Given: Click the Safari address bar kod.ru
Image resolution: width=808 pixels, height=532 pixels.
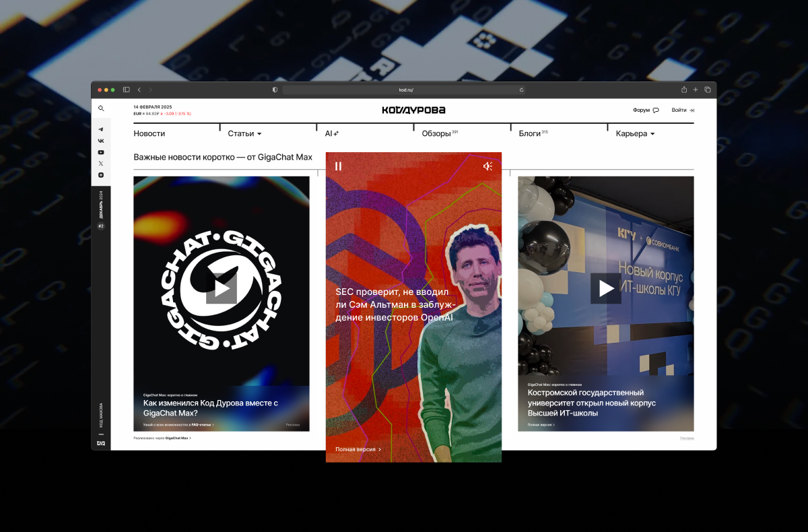Looking at the screenshot, I should [x=403, y=90].
